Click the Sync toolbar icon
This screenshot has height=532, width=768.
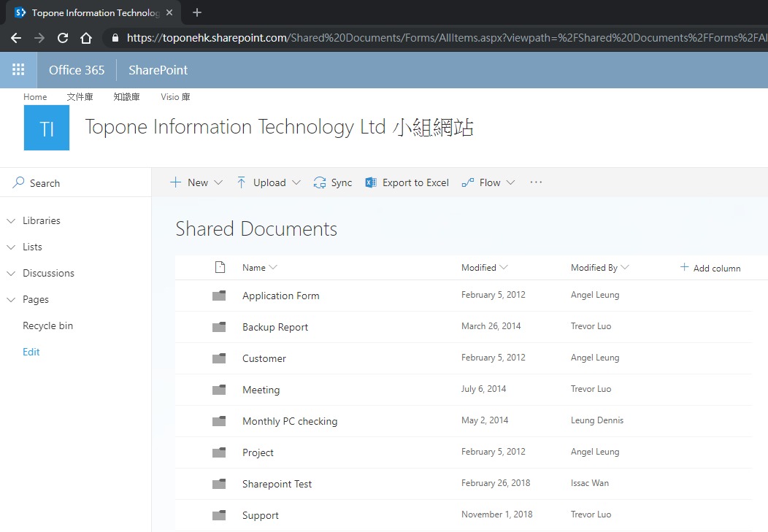click(x=320, y=183)
